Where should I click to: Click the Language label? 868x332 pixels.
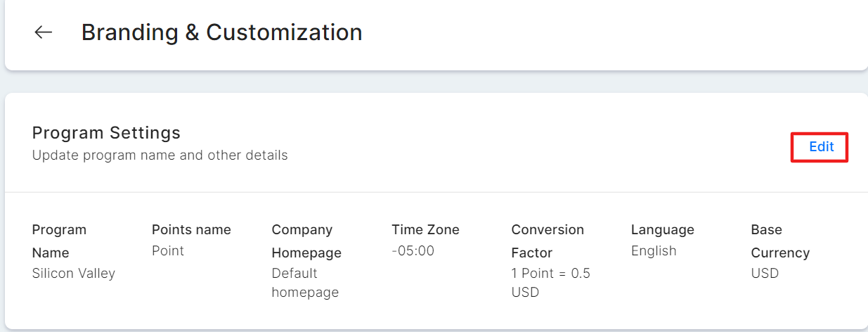click(x=662, y=230)
